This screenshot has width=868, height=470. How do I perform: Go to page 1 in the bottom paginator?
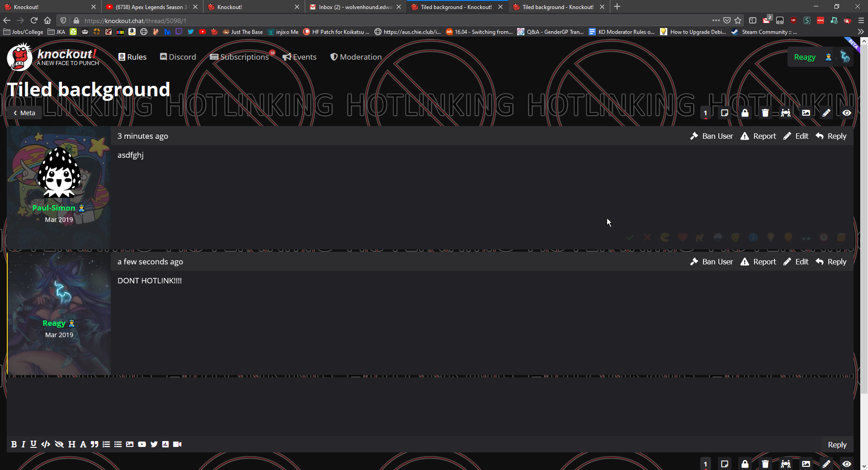click(705, 464)
